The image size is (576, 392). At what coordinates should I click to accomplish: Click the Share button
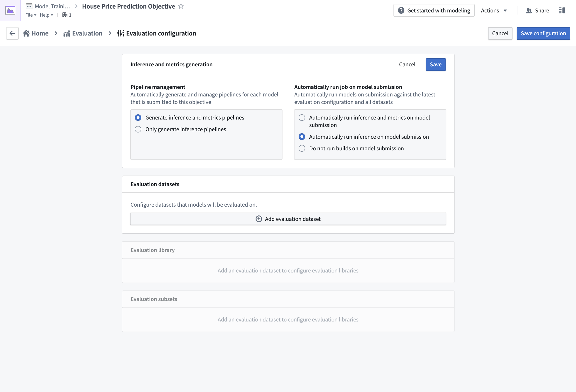coord(537,10)
